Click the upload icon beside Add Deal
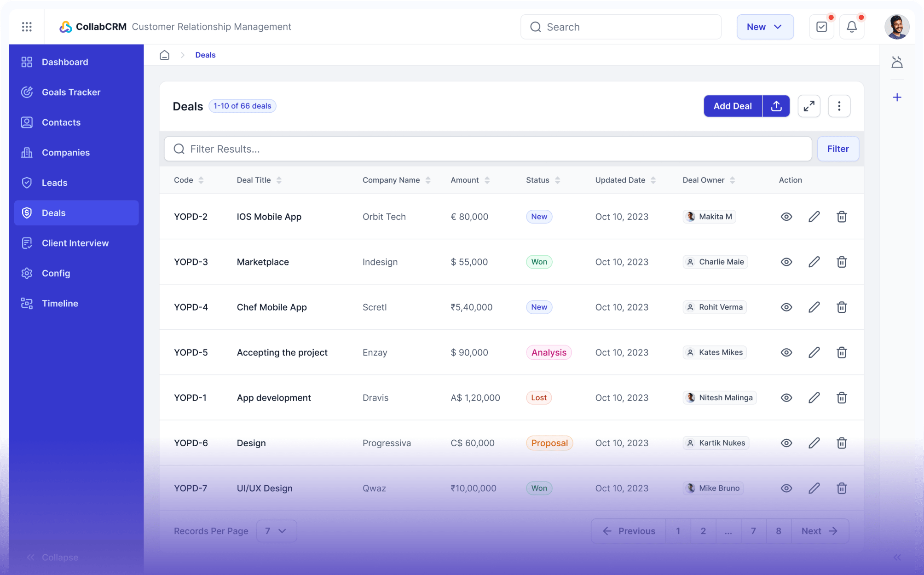 [776, 106]
